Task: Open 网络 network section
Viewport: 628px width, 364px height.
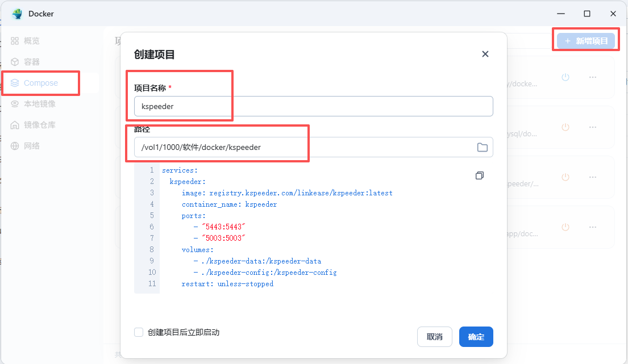Action: (x=32, y=146)
